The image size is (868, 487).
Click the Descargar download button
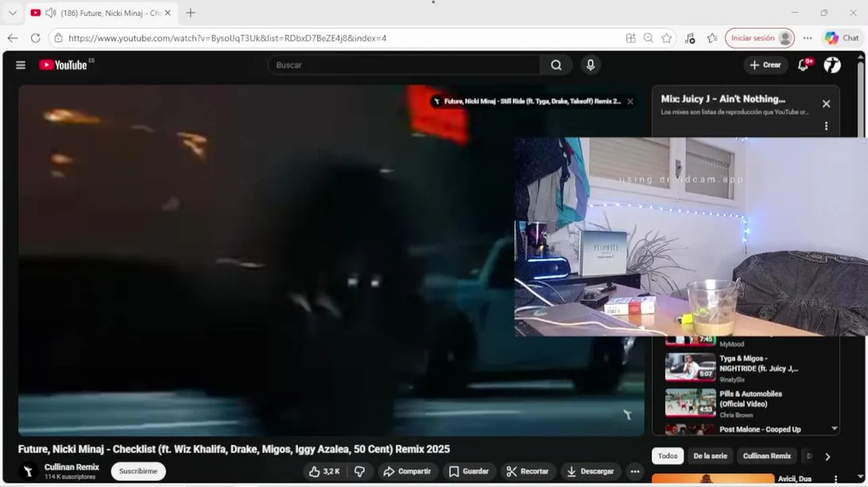591,471
